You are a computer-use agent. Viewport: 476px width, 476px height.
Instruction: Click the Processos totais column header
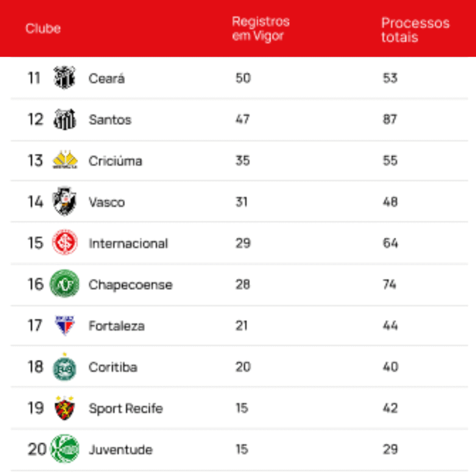coord(415,30)
